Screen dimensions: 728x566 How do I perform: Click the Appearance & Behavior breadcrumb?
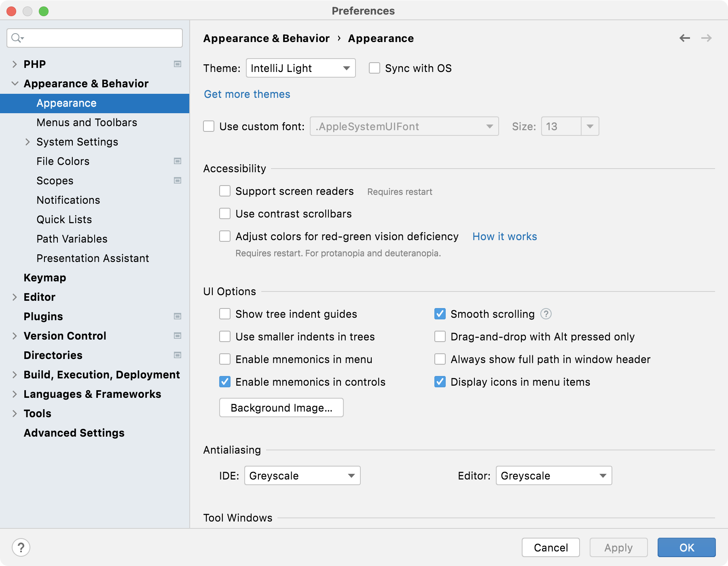click(x=267, y=38)
